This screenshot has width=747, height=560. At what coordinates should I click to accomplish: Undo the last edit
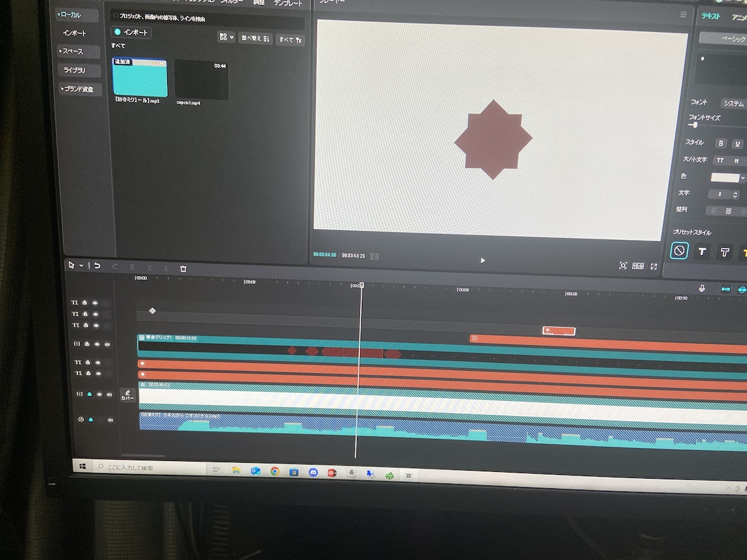click(97, 266)
